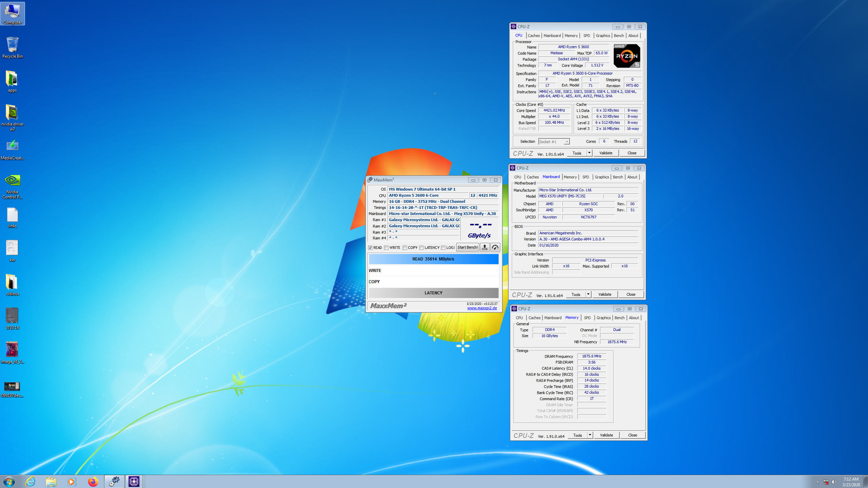The image size is (868, 488).
Task: Switch to CPU tab in bottom CPU-Z
Action: coord(519,318)
